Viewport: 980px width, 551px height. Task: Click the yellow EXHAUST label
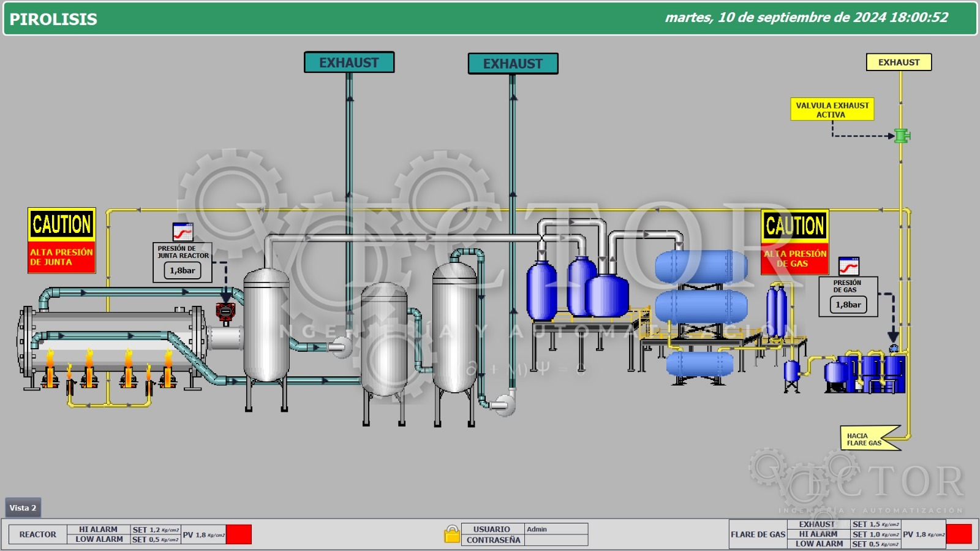tap(899, 62)
